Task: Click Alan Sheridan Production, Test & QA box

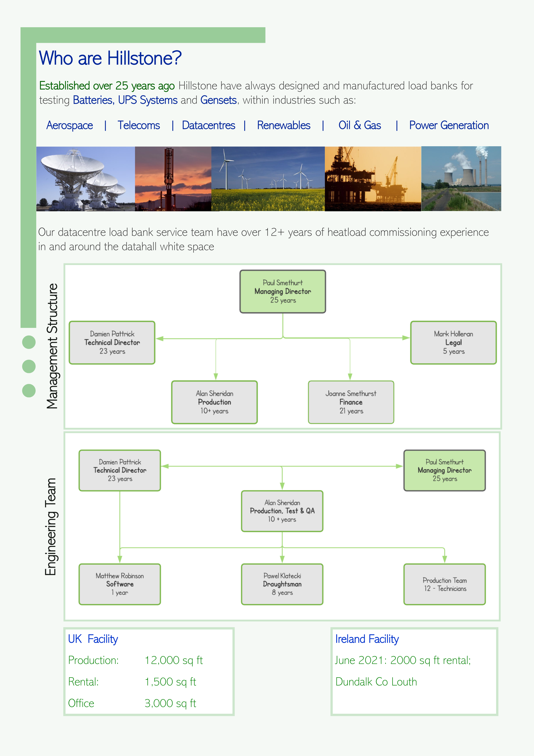Action: point(282,511)
